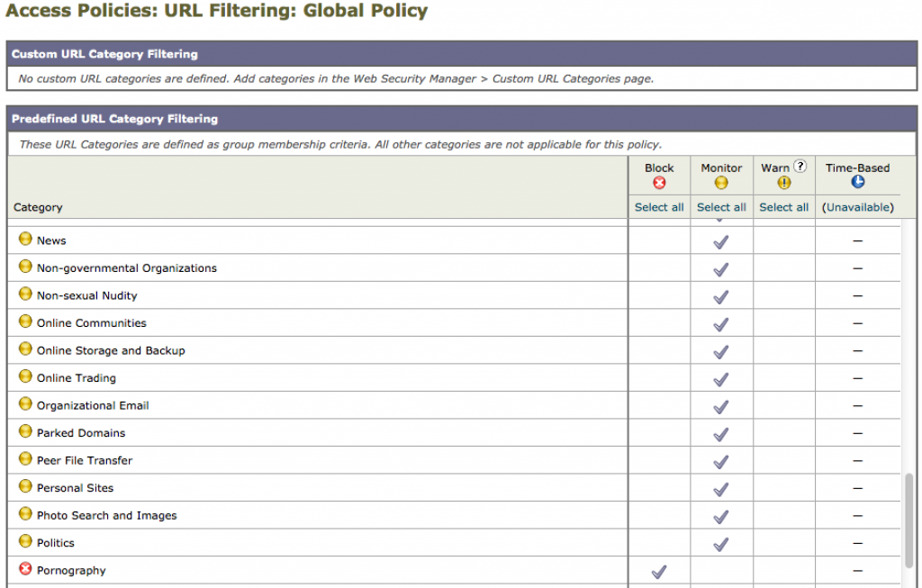922x588 pixels.
Task: Toggle the Block checkmark for Pornography
Action: pyautogui.click(x=659, y=571)
